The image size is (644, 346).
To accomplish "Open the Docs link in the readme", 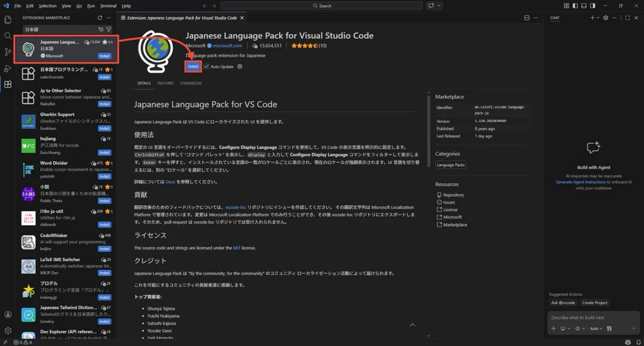I will click(x=170, y=182).
